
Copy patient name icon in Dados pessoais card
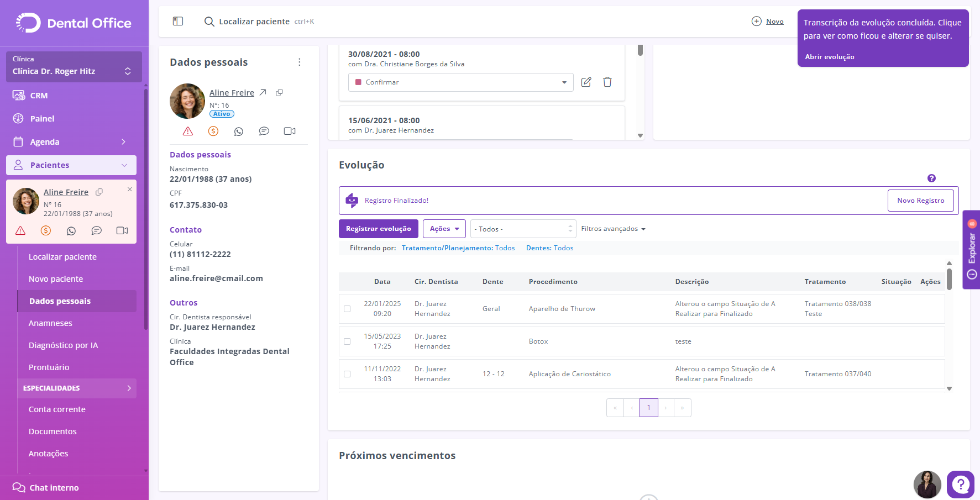point(280,92)
